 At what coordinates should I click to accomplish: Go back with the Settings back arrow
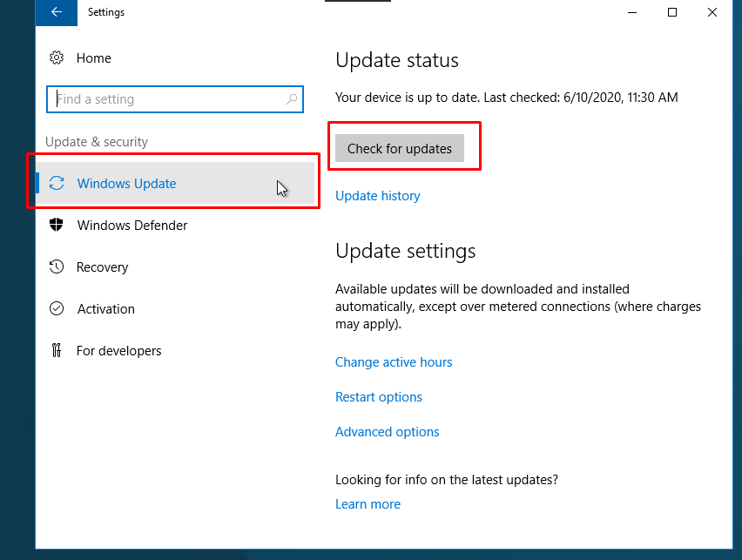[57, 12]
